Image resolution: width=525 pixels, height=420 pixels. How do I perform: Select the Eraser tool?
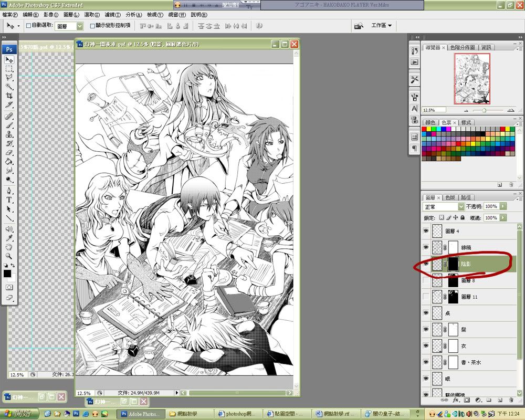(9, 152)
